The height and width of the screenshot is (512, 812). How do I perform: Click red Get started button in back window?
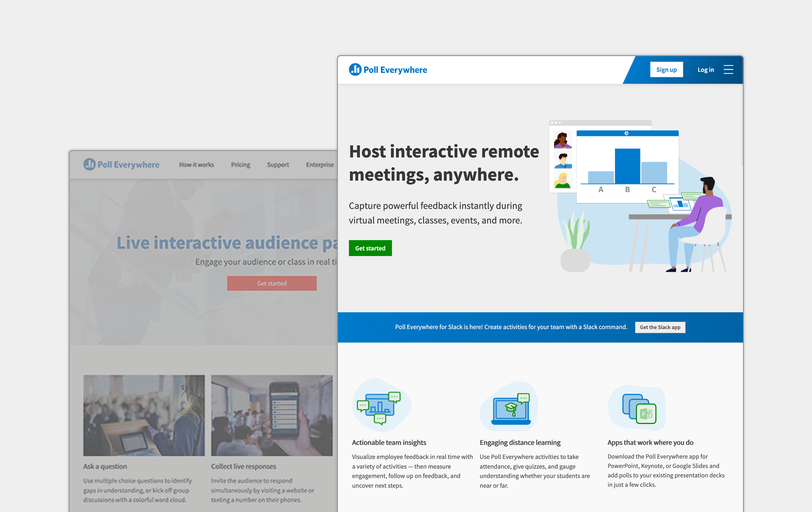pyautogui.click(x=272, y=284)
